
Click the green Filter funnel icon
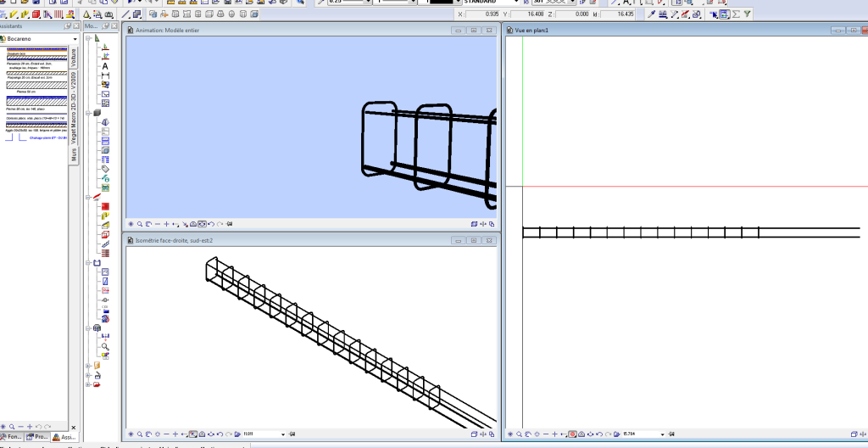coord(747,14)
